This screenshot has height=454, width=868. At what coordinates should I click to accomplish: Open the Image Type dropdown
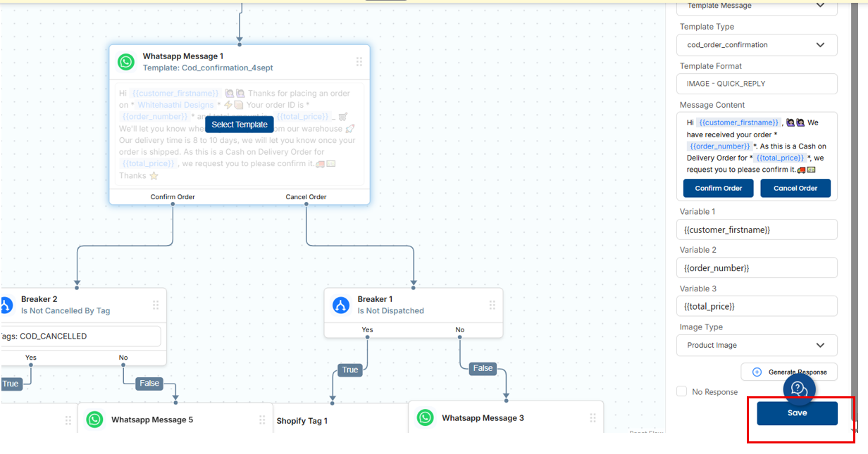[757, 346]
